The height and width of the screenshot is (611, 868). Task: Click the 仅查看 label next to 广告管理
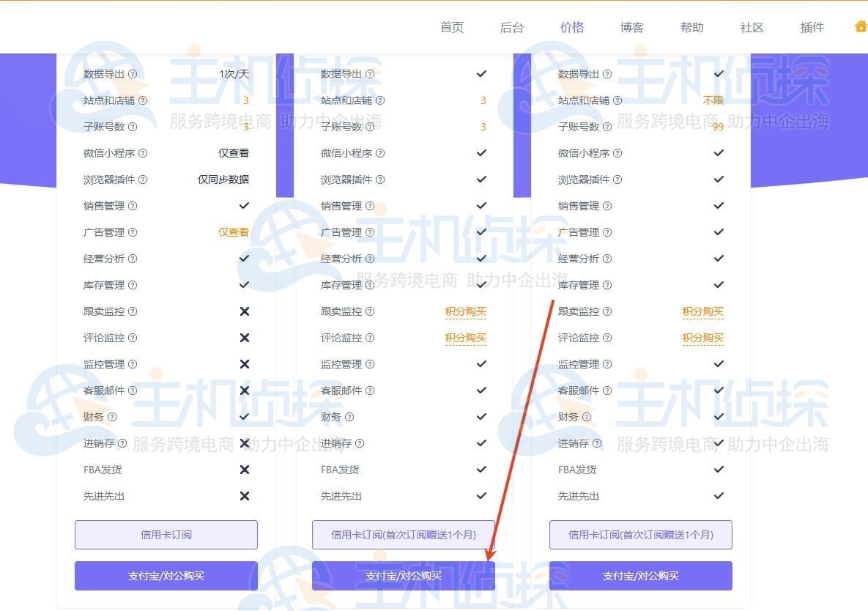234,232
